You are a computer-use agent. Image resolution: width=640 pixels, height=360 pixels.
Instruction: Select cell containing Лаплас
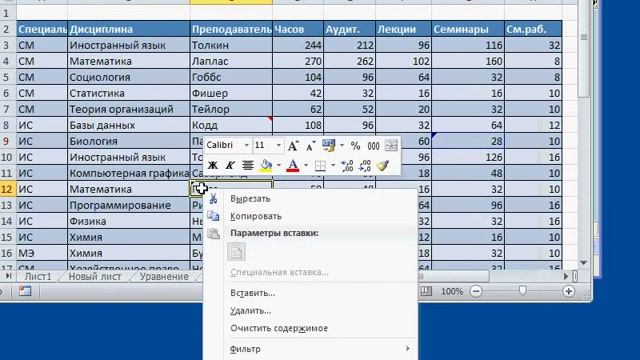pos(231,61)
